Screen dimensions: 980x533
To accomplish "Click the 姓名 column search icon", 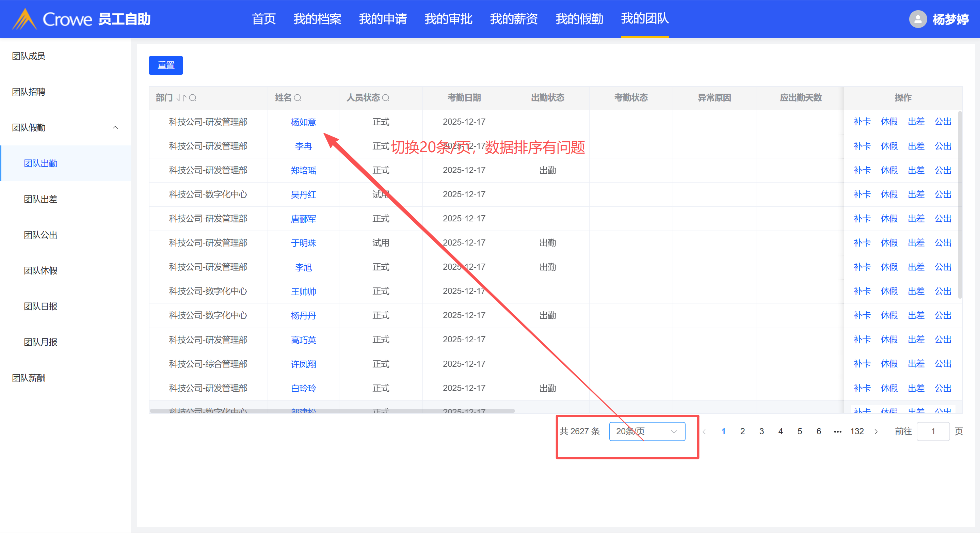I will (298, 98).
